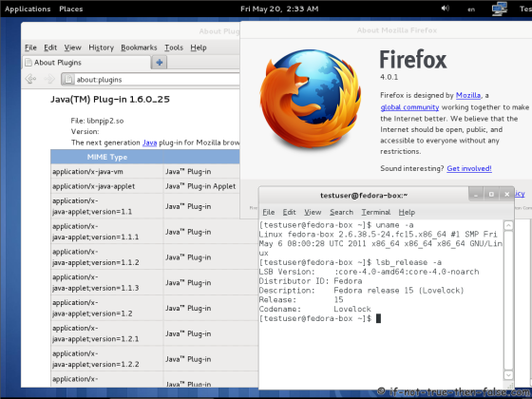Click the java-applet;version=1.1.1 cell
The image size is (532, 399).
pos(107,232)
